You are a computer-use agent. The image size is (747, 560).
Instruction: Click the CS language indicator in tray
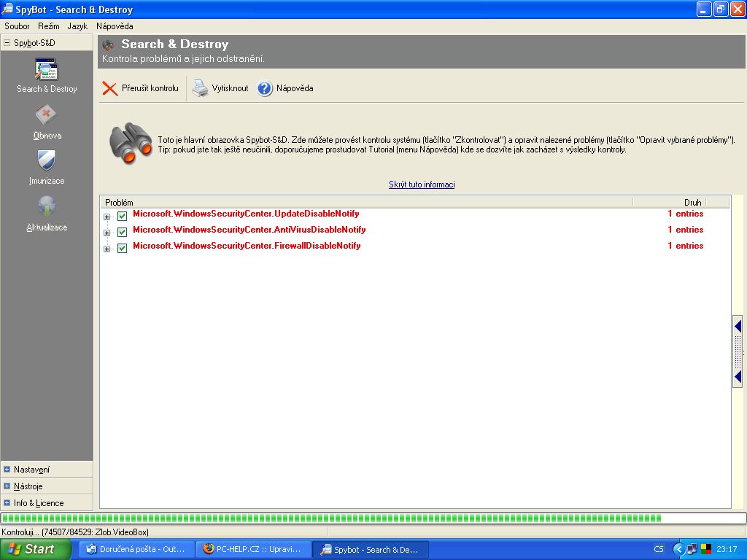(659, 549)
